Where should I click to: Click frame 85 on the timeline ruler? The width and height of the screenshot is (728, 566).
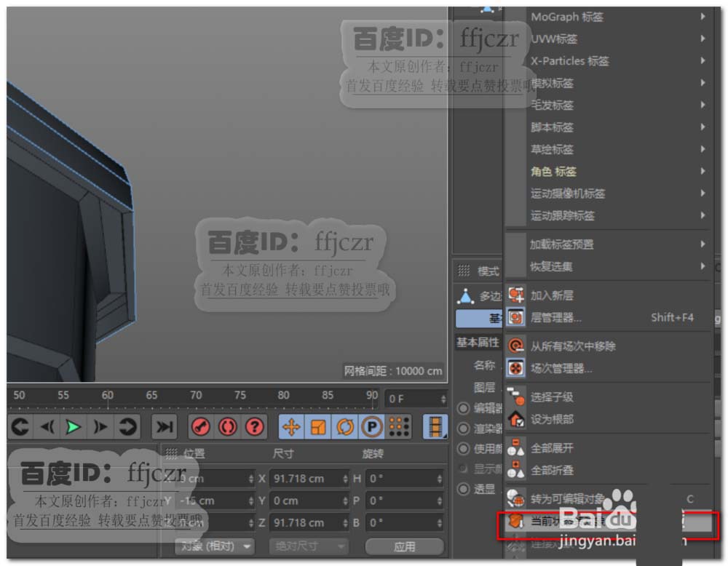coord(328,395)
